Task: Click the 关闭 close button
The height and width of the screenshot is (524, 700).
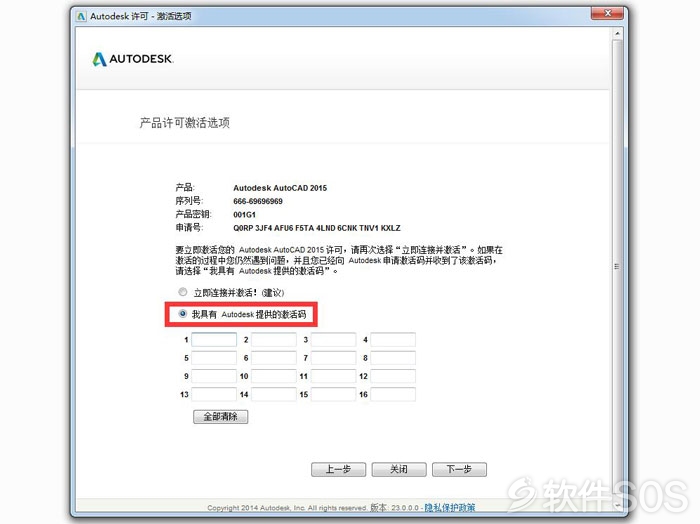Action: tap(399, 470)
